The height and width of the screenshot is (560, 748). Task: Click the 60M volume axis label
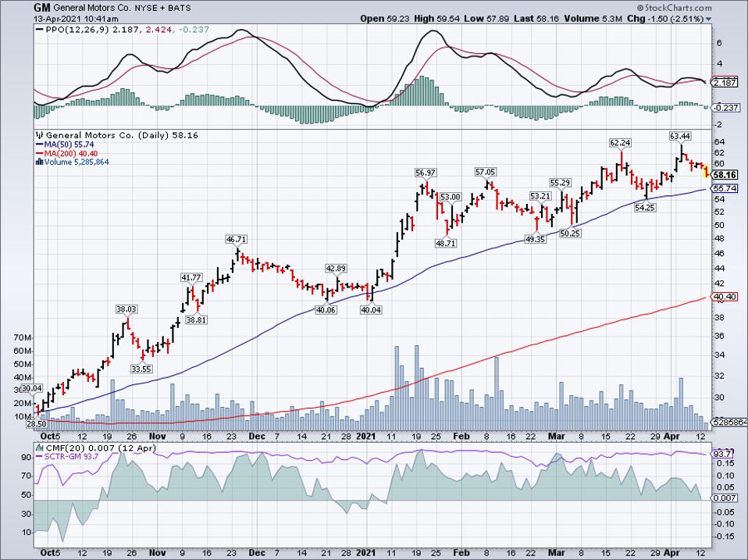[x=23, y=351]
